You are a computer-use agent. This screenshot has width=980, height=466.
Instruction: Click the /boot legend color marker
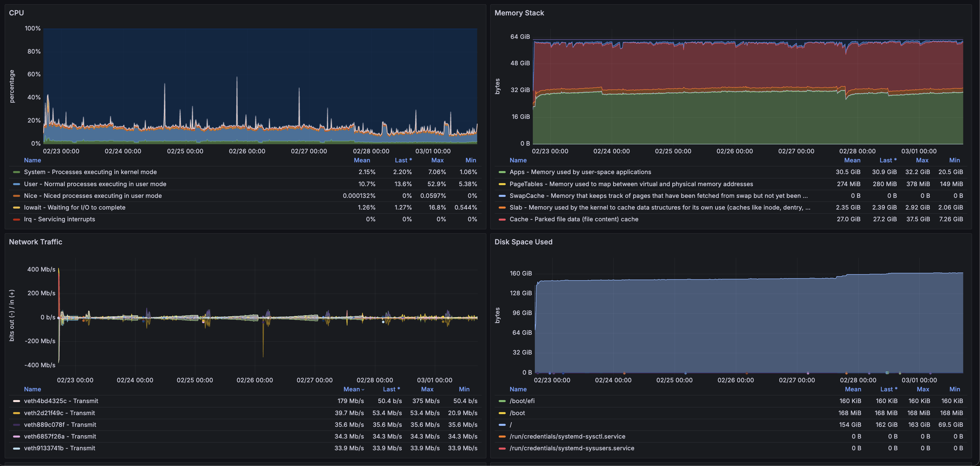coord(502,413)
